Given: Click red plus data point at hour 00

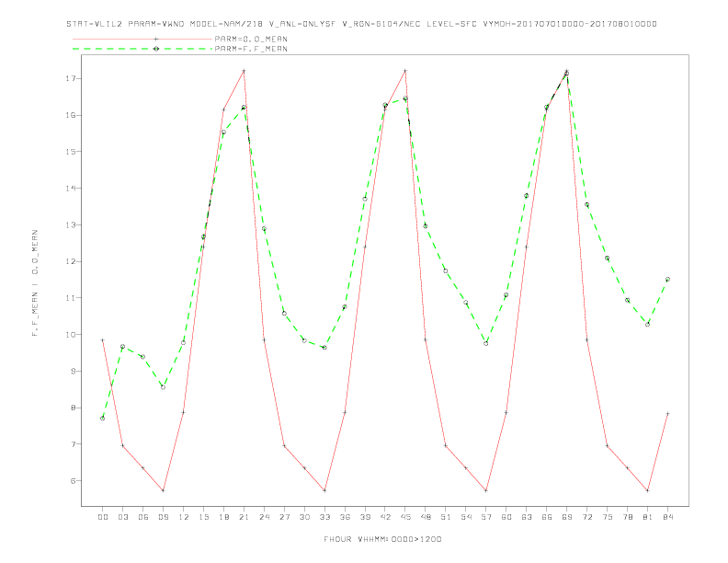Looking at the screenshot, I should tap(103, 340).
